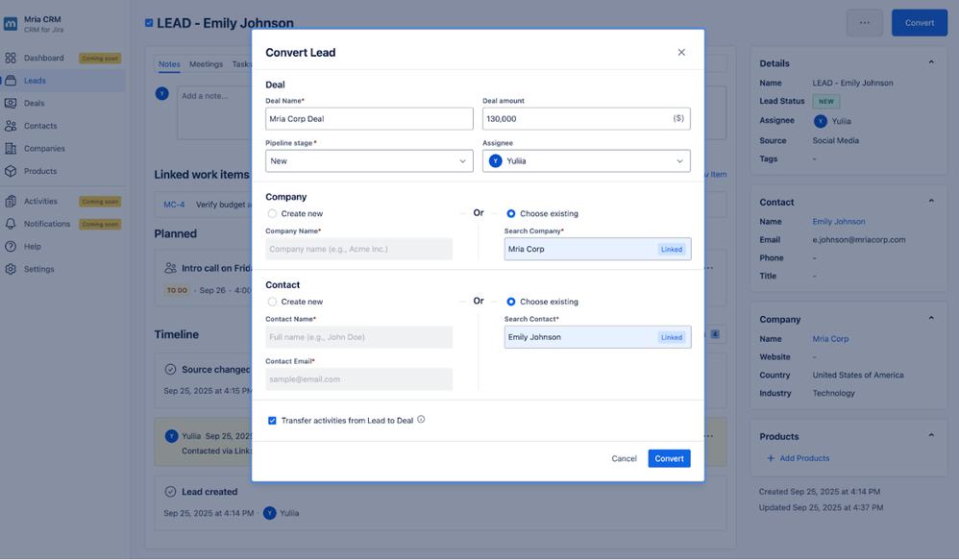The height and width of the screenshot is (560, 959).
Task: Click the Company Name input field
Action: (359, 249)
